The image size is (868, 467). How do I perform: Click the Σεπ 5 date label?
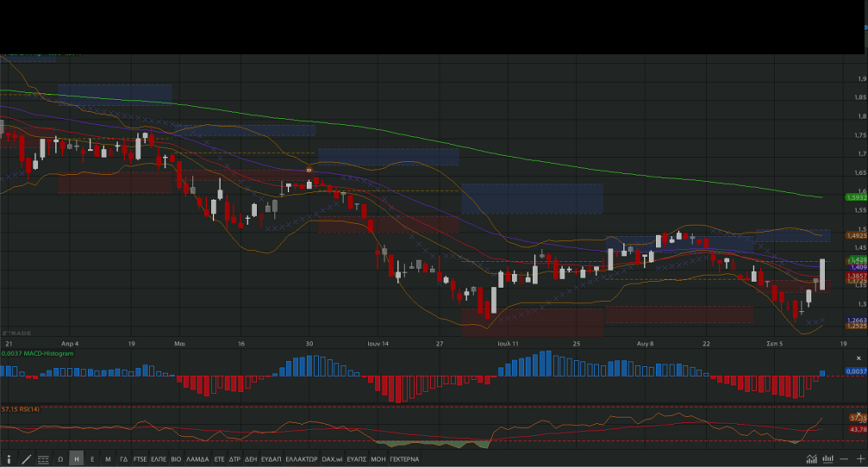pyautogui.click(x=774, y=344)
